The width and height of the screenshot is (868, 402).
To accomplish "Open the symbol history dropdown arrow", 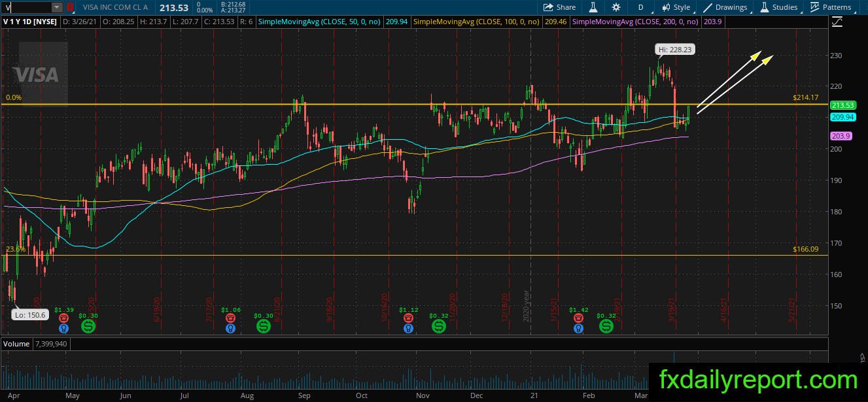I will [x=57, y=7].
